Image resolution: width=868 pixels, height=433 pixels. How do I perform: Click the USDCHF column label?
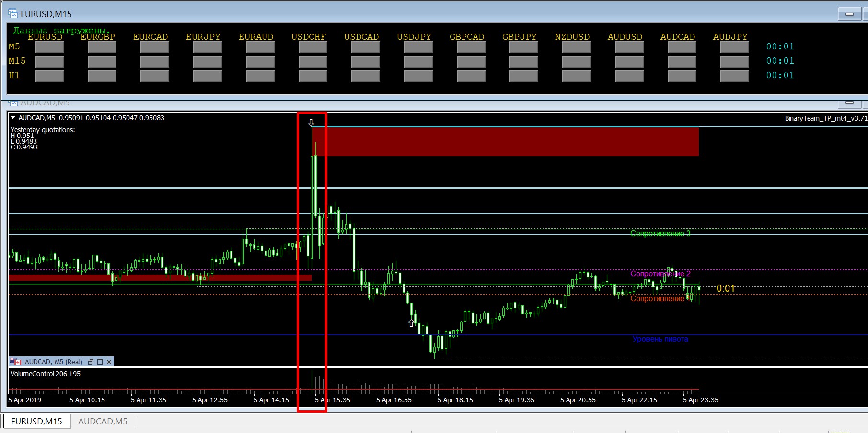[x=309, y=37]
